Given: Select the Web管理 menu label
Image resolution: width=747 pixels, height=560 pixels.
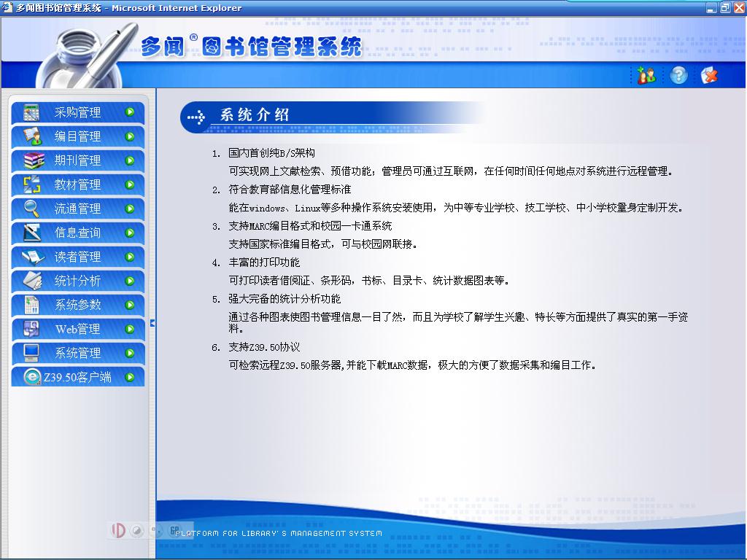Looking at the screenshot, I should 77,329.
